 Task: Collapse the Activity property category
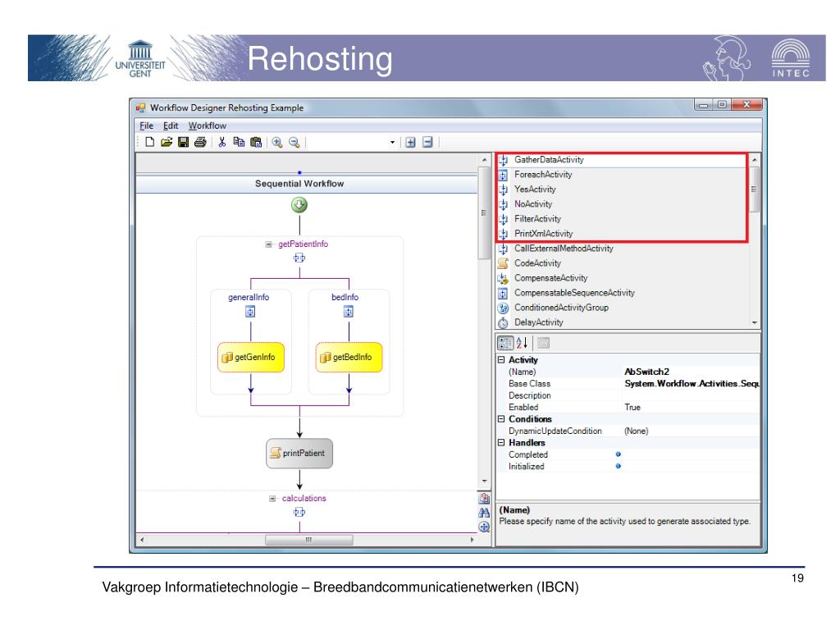[x=501, y=359]
